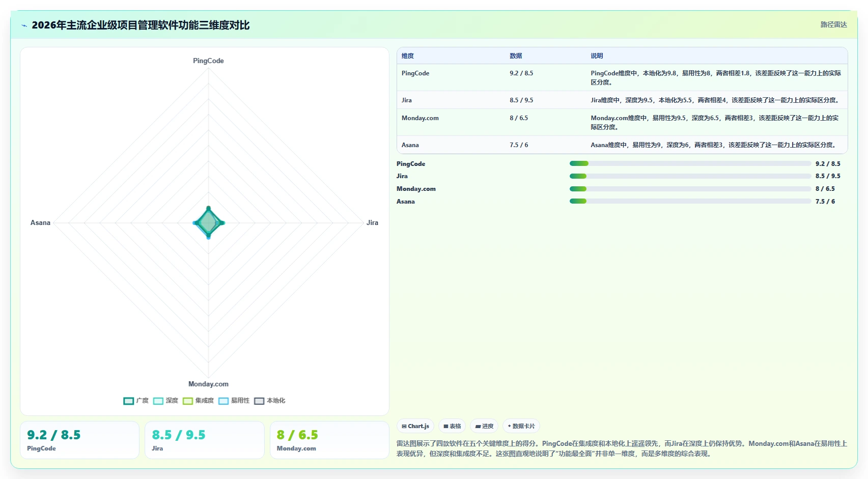Image resolution: width=868 pixels, height=479 pixels.
Task: Click the 路径雷达 label in header
Action: click(x=833, y=24)
